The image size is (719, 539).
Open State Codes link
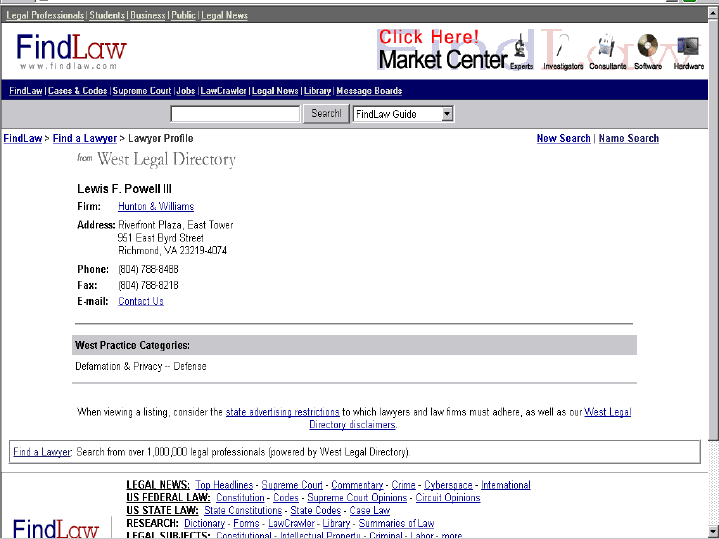pos(316,511)
